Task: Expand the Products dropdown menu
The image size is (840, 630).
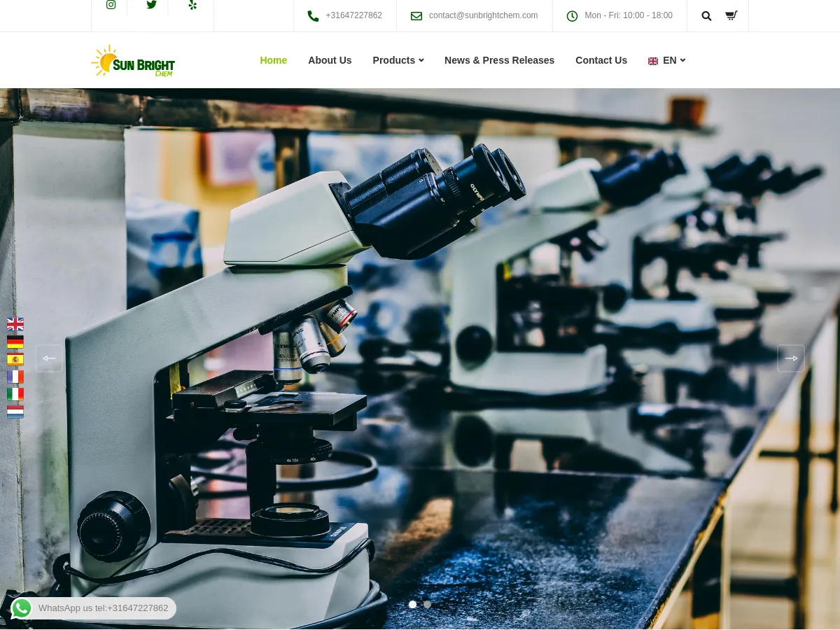Action: tap(393, 60)
